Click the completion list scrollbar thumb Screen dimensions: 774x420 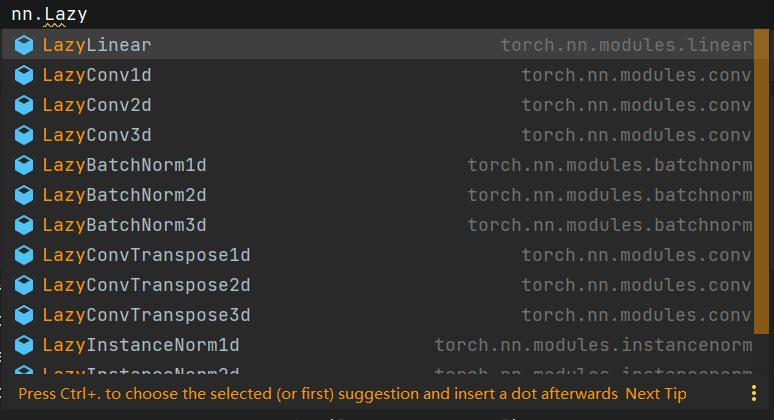pos(761,182)
